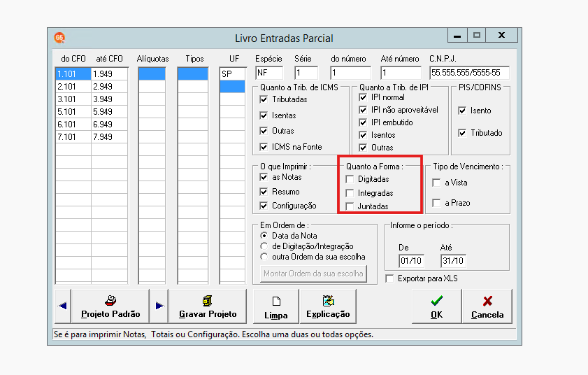The image size is (588, 375).
Task: Select the do CFO cell 6.101
Action: pyautogui.click(x=73, y=125)
